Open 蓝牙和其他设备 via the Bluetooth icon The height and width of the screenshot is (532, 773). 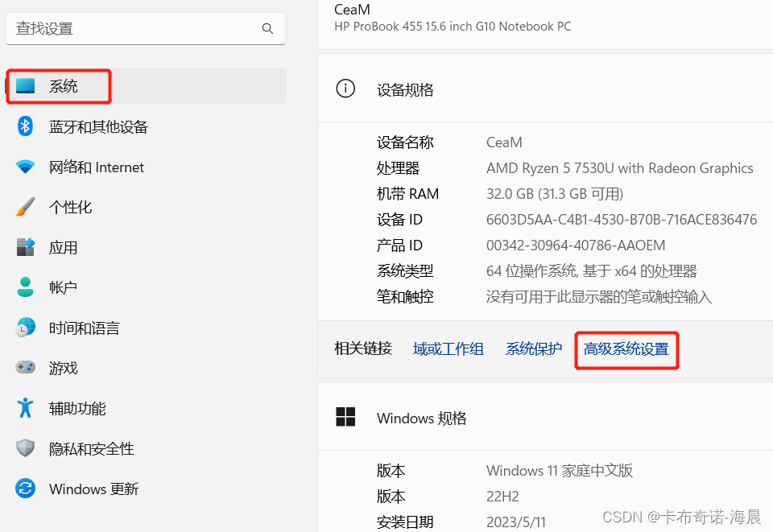[26, 126]
